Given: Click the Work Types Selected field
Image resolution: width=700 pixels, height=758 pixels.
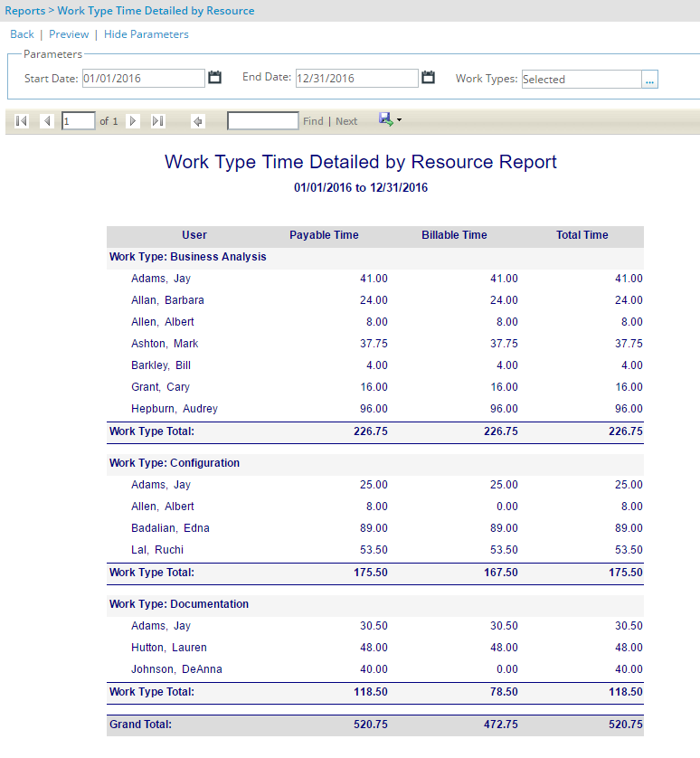Looking at the screenshot, I should 582,80.
